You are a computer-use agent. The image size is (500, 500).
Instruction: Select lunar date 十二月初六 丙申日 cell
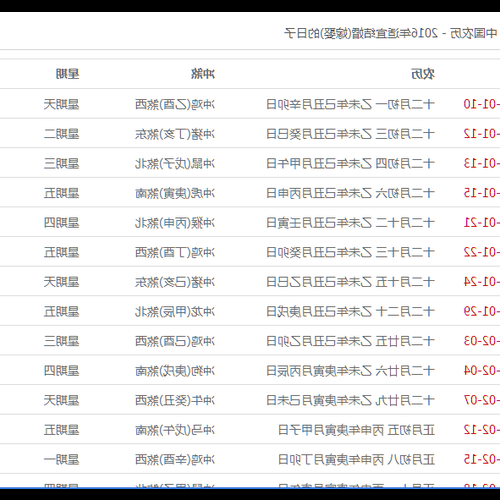tap(350, 193)
